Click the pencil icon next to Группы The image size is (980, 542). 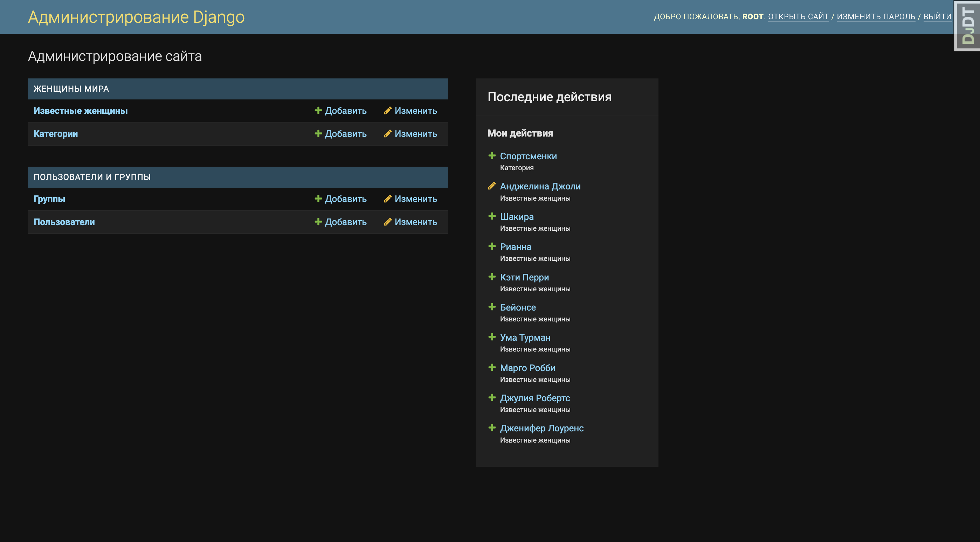388,199
